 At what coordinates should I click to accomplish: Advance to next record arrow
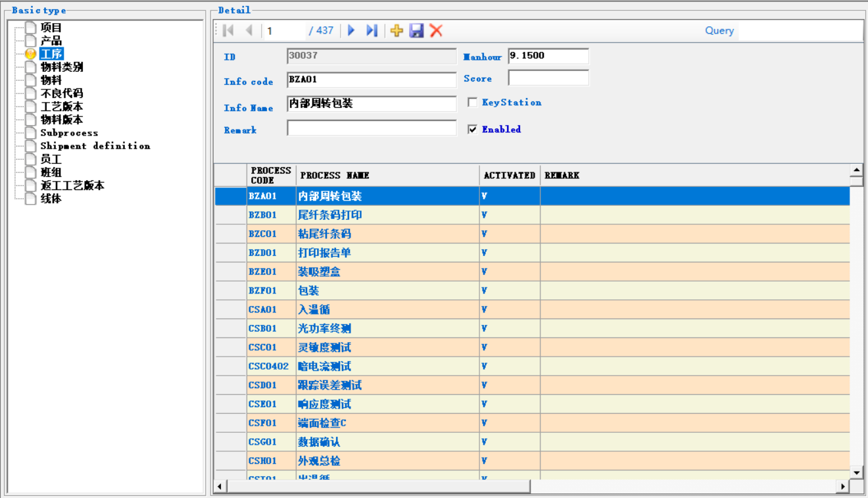coord(351,30)
